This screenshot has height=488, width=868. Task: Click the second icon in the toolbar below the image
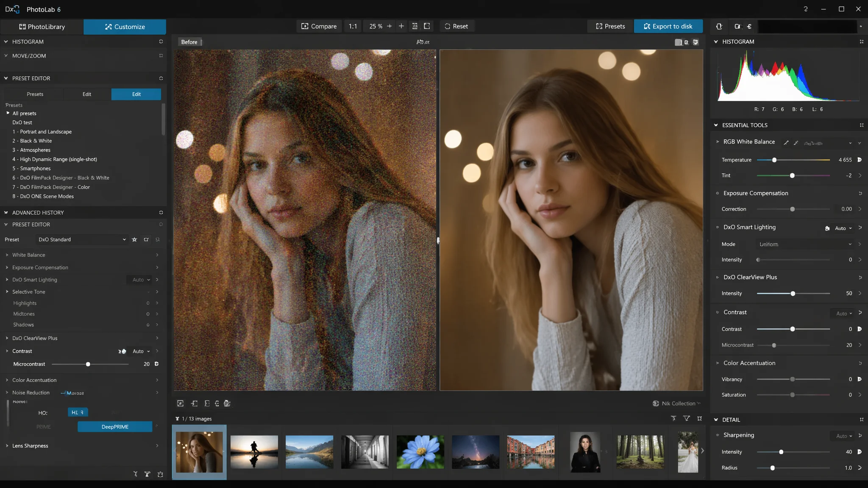tap(194, 404)
